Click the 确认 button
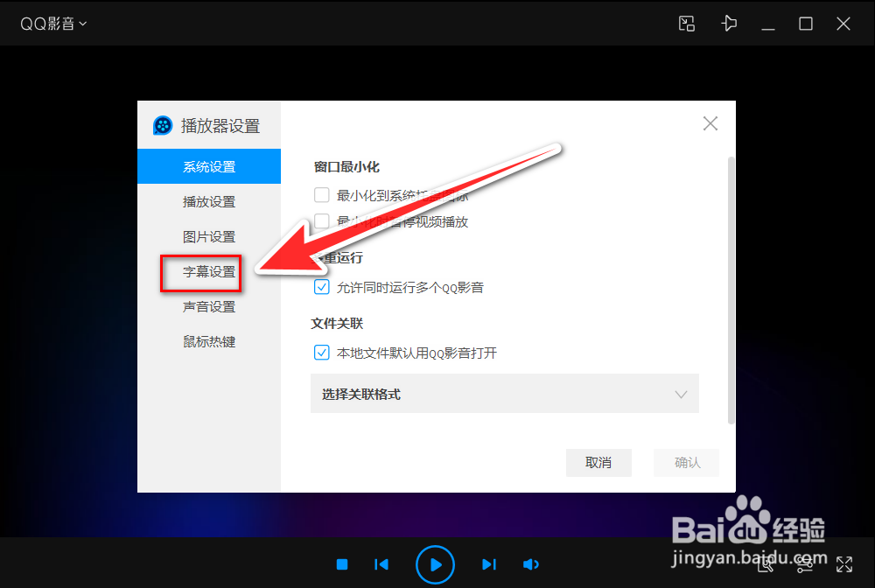 (686, 463)
